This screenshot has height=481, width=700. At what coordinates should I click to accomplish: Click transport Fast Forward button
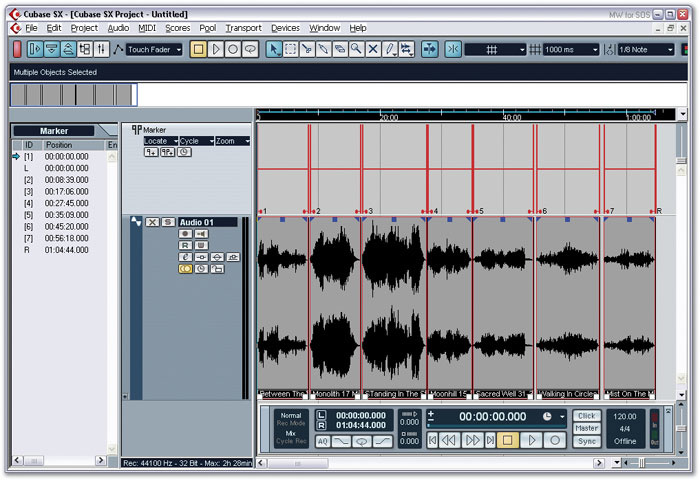tap(472, 440)
